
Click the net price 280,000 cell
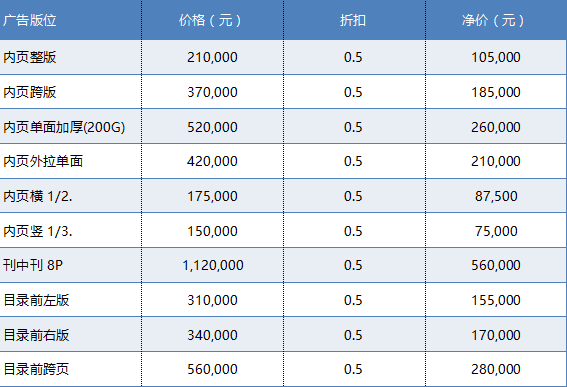[496, 369]
